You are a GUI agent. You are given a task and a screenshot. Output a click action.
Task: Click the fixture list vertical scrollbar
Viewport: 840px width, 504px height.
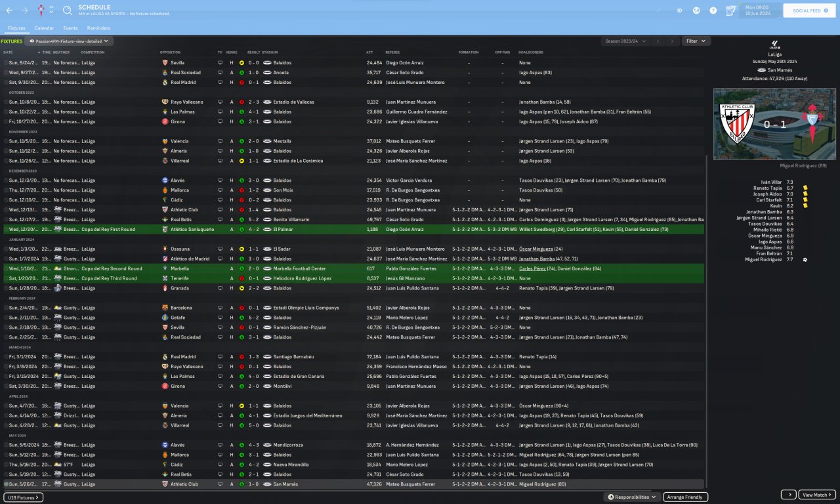(706, 322)
